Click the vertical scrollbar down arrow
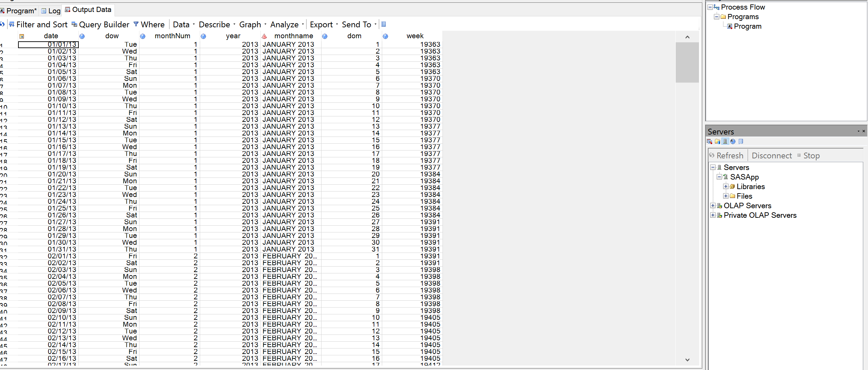The image size is (868, 370). click(x=687, y=359)
